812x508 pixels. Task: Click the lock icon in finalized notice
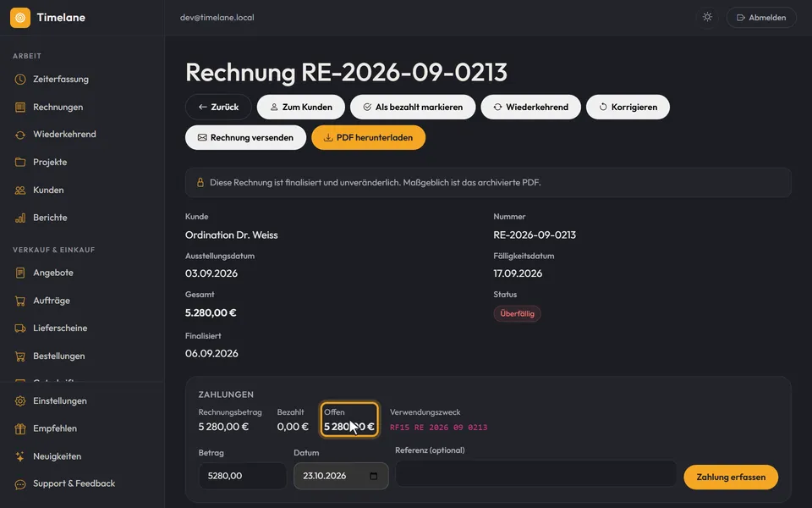click(200, 183)
